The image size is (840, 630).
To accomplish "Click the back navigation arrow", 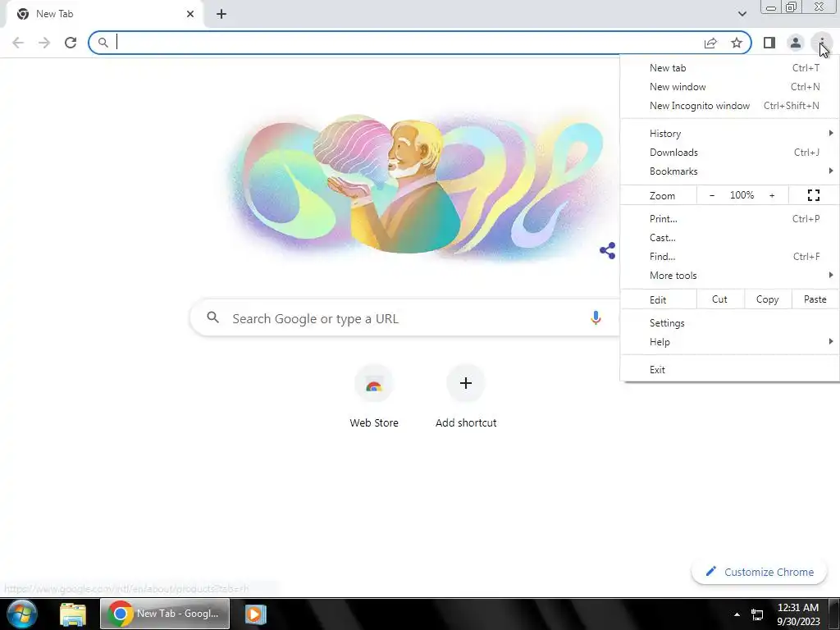I will pos(18,43).
